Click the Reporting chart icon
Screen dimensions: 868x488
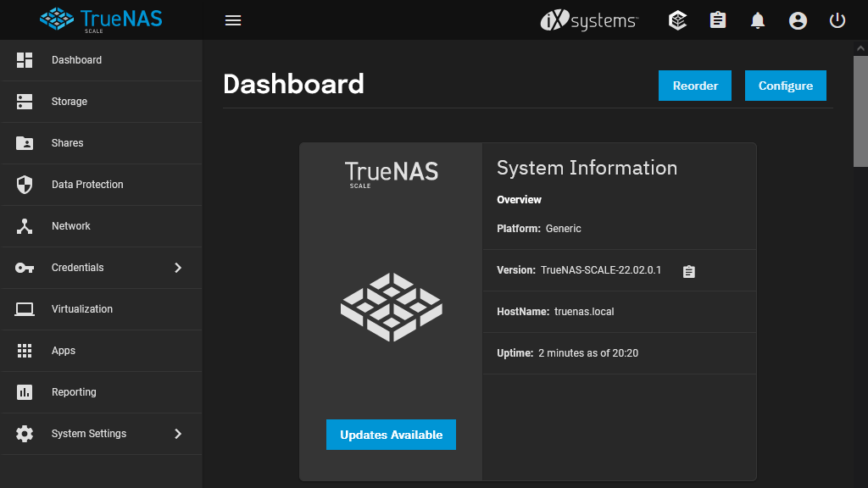click(25, 392)
